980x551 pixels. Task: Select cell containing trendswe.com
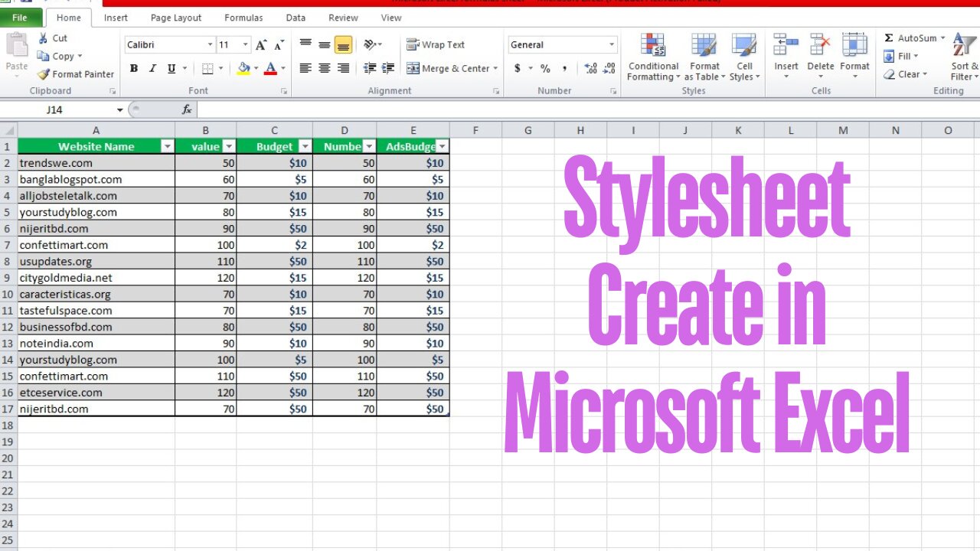(x=96, y=162)
